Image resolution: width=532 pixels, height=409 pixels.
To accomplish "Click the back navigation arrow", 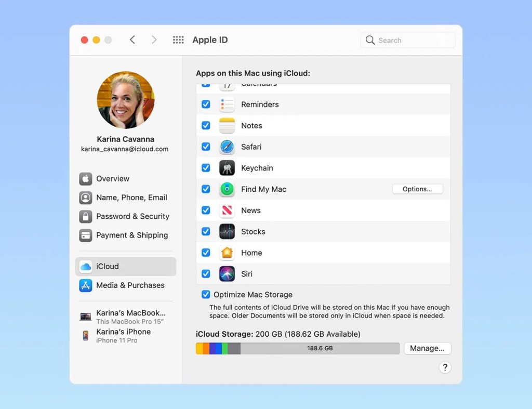I will (132, 39).
